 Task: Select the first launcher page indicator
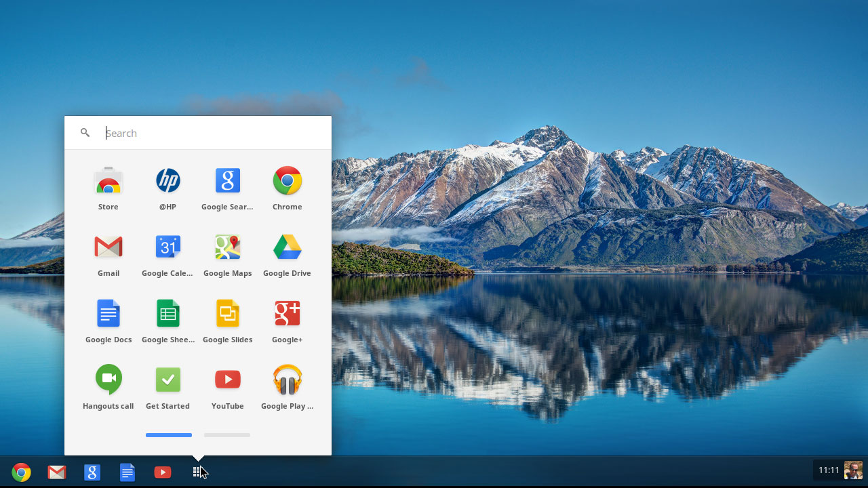[169, 435]
